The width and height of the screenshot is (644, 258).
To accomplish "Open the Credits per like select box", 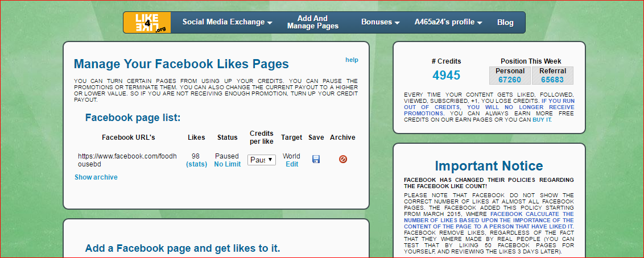I will [262, 160].
